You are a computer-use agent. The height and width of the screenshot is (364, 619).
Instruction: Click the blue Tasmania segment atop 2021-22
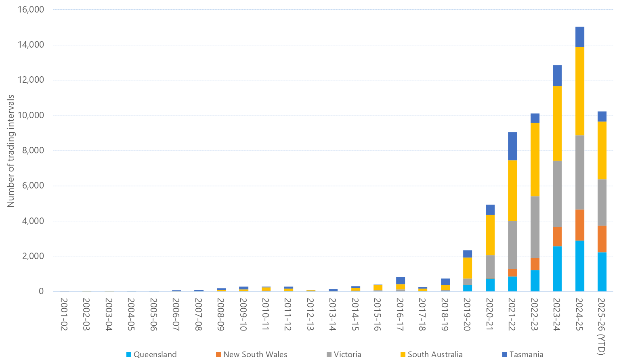(512, 145)
